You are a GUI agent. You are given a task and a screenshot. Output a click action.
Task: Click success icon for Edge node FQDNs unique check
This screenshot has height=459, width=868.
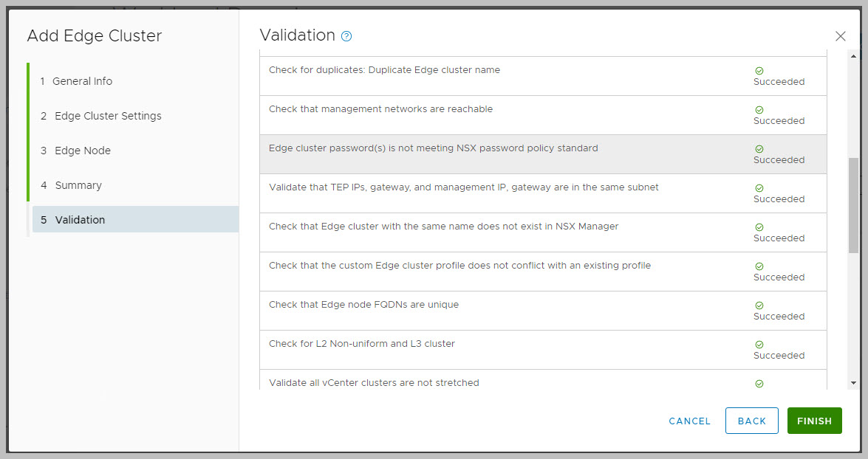(759, 306)
